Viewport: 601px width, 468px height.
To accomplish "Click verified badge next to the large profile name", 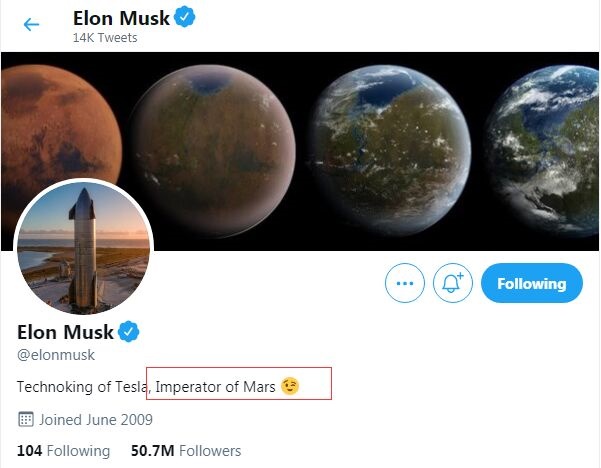I will coord(130,331).
